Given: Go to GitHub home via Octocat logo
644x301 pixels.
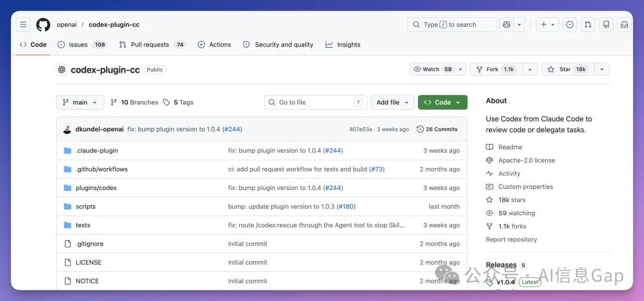Looking at the screenshot, I should pyautogui.click(x=43, y=24).
